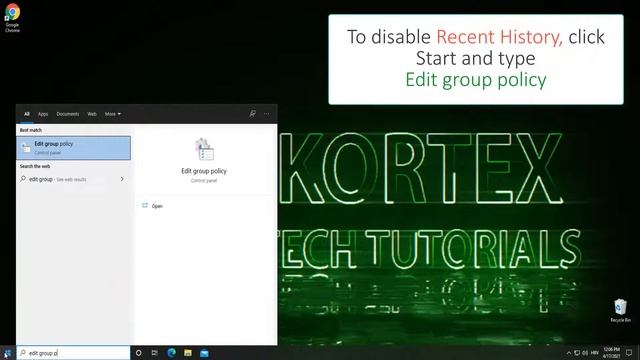Open the three-dot options menu in search panel
640x360 pixels.
click(267, 114)
